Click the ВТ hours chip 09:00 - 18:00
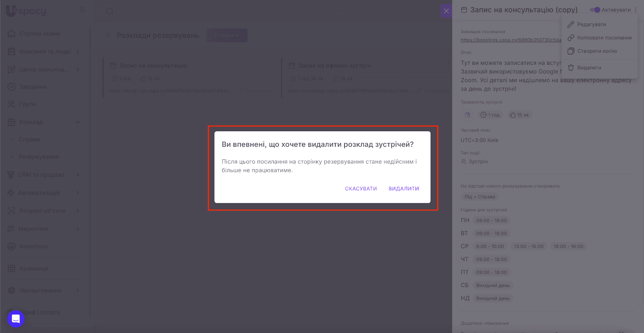644x333 pixels. 491,234
